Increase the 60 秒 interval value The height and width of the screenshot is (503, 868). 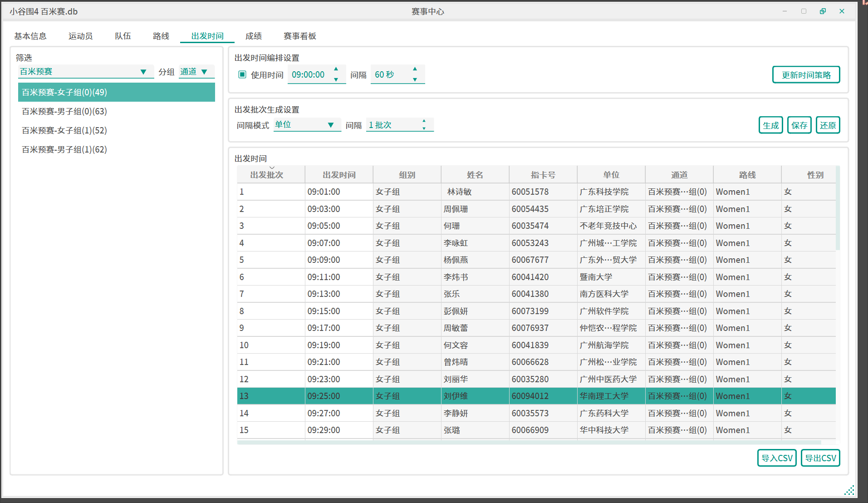point(415,69)
